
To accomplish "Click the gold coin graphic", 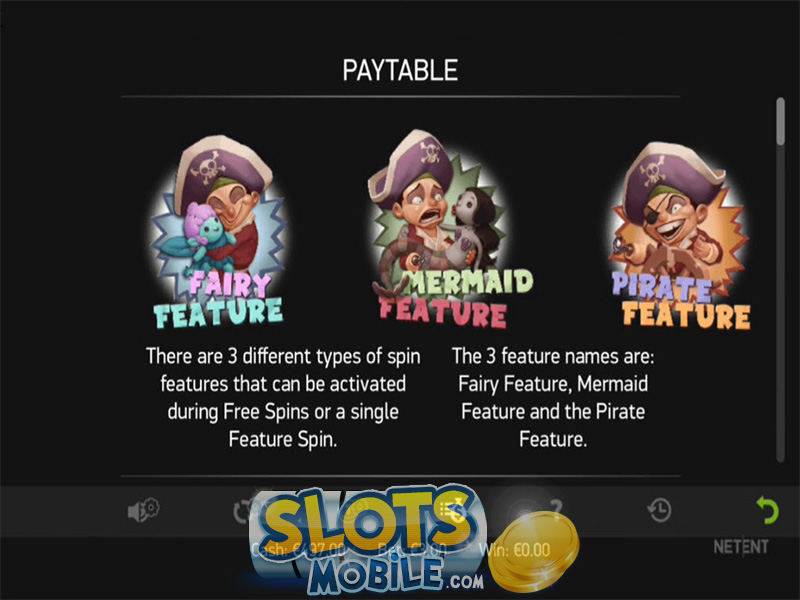I will [x=534, y=552].
